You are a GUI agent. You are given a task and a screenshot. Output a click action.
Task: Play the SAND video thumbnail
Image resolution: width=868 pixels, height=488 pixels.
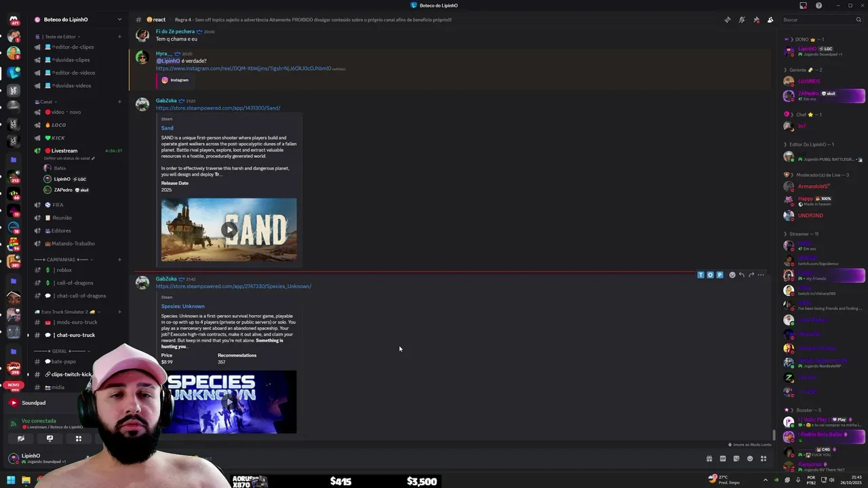pos(229,230)
